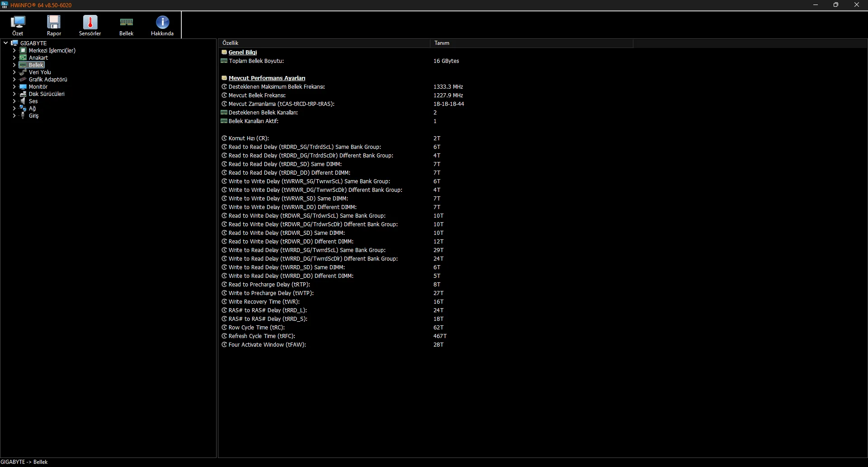Open the Sensörler thermometer icon
Viewport: 868px width, 467px height.
click(x=90, y=22)
